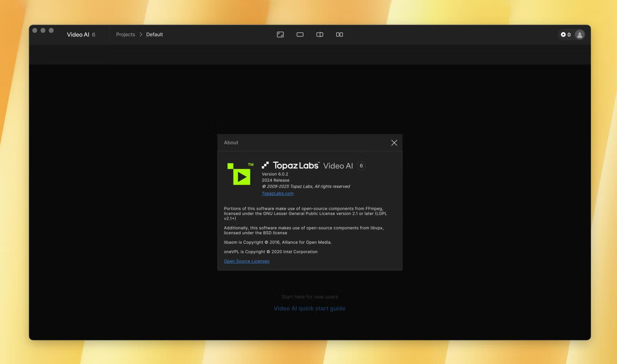
Task: Open the user account avatar
Action: coord(580,35)
